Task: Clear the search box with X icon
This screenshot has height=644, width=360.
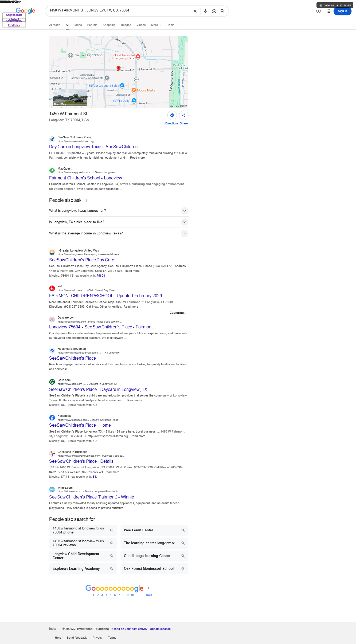Action: 195,11
